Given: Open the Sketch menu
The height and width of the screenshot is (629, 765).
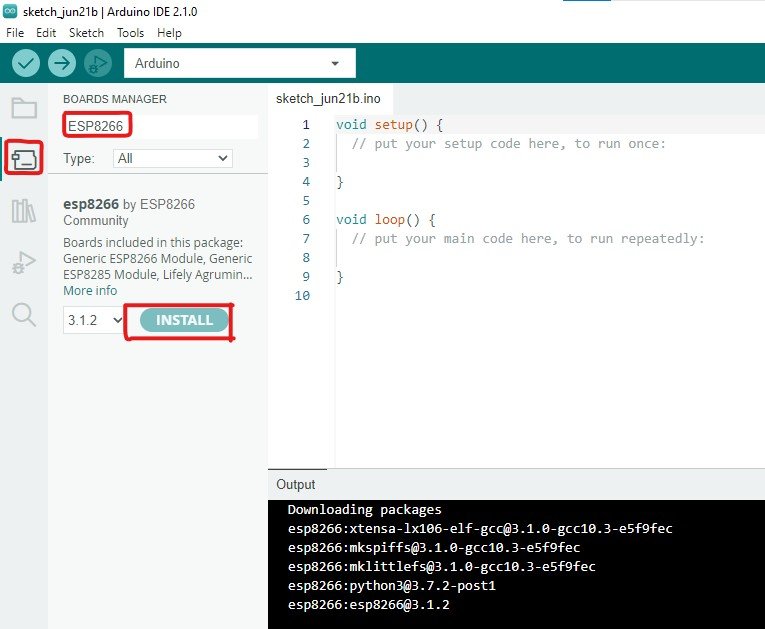Looking at the screenshot, I should [x=86, y=33].
